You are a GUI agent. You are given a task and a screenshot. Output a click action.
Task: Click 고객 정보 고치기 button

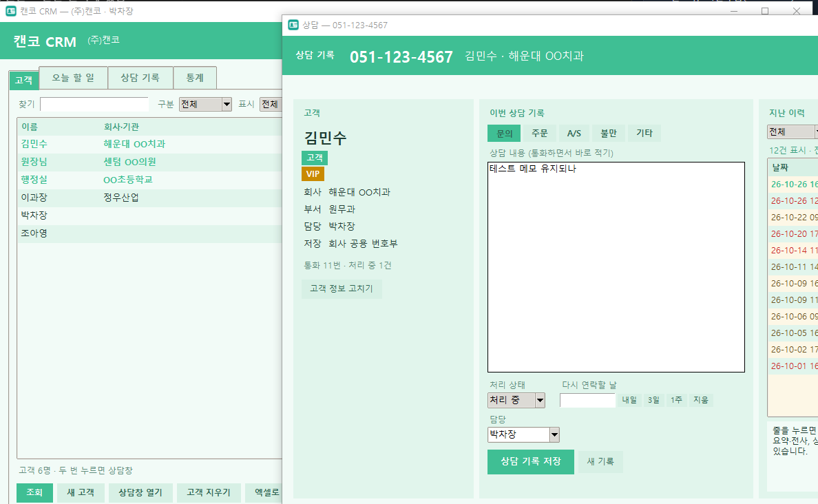(x=342, y=288)
